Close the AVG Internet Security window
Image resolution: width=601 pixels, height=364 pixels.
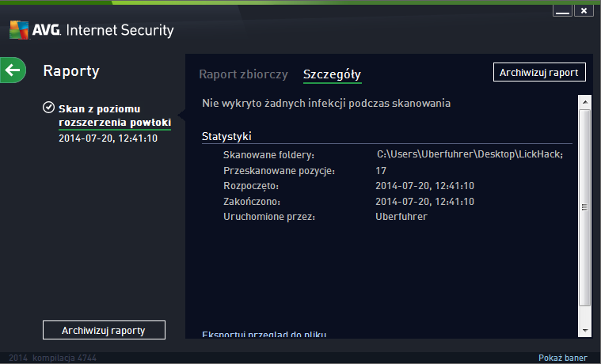click(584, 11)
